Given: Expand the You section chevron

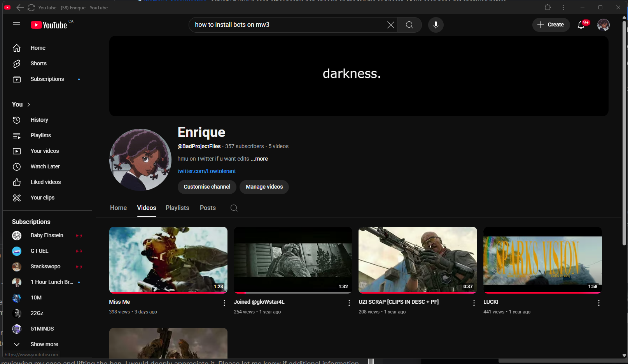Looking at the screenshot, I should [29, 104].
